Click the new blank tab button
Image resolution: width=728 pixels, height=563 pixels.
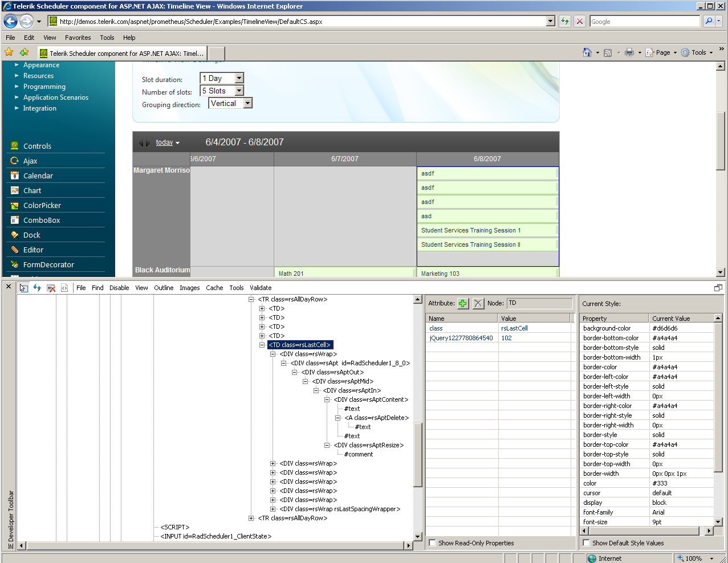click(x=217, y=53)
